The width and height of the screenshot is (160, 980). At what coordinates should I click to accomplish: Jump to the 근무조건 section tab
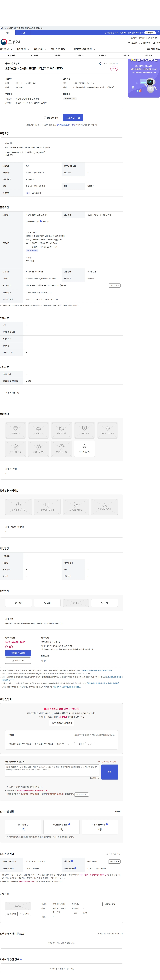click(34, 56)
